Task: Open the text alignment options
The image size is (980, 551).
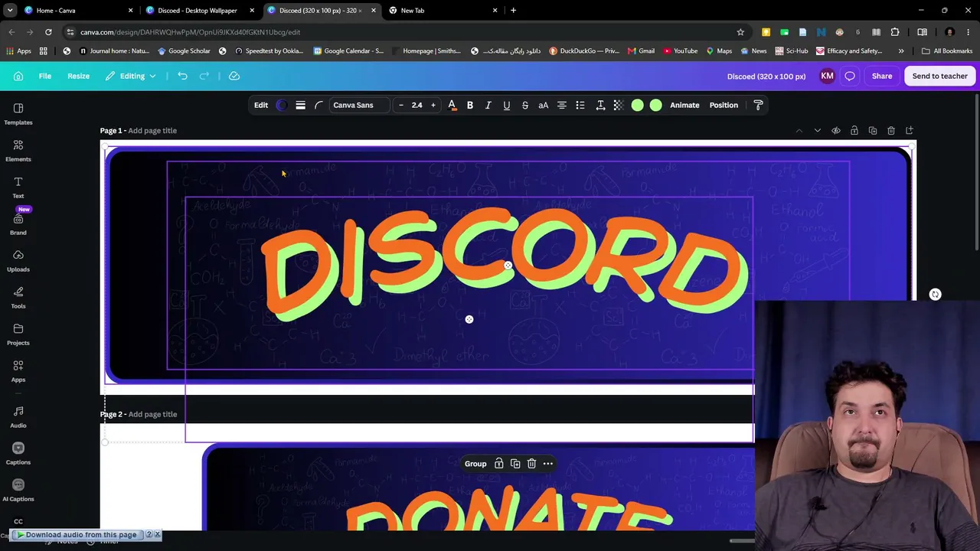Action: pyautogui.click(x=562, y=105)
